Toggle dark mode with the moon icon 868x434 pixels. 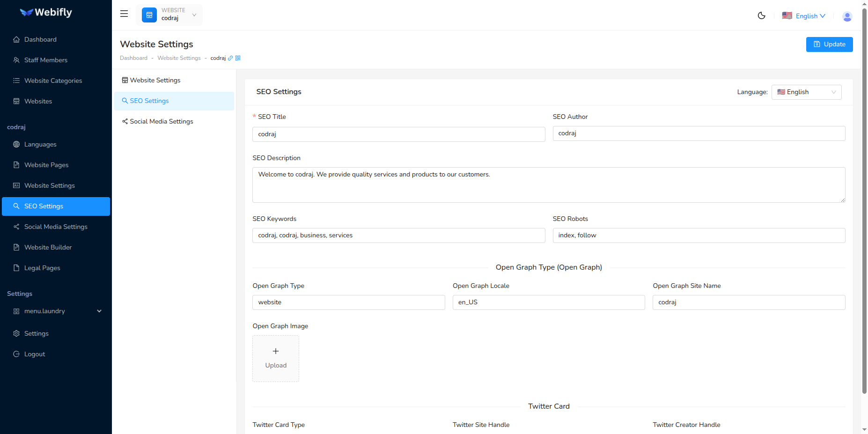click(761, 15)
